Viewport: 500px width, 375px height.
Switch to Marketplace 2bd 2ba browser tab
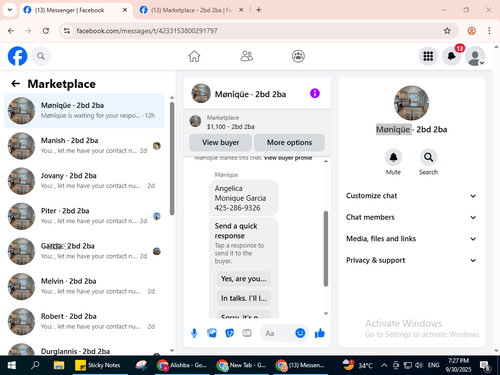click(191, 10)
